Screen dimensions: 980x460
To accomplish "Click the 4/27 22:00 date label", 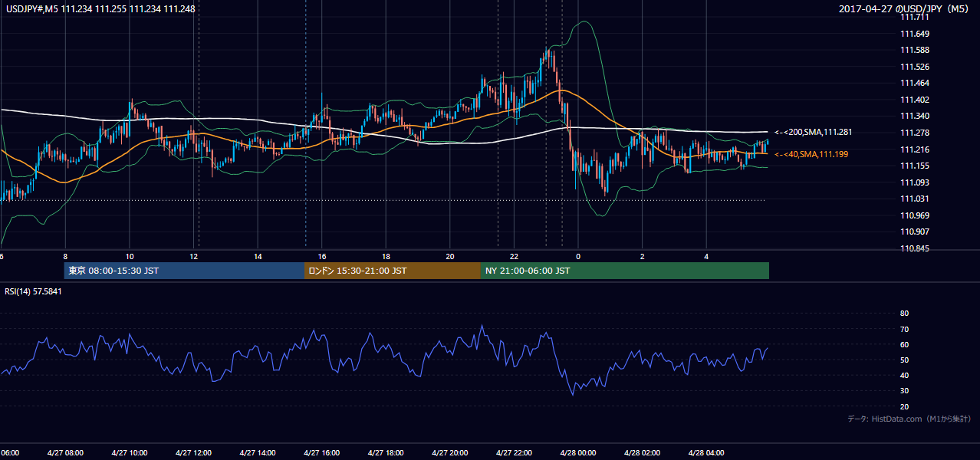I will (514, 452).
